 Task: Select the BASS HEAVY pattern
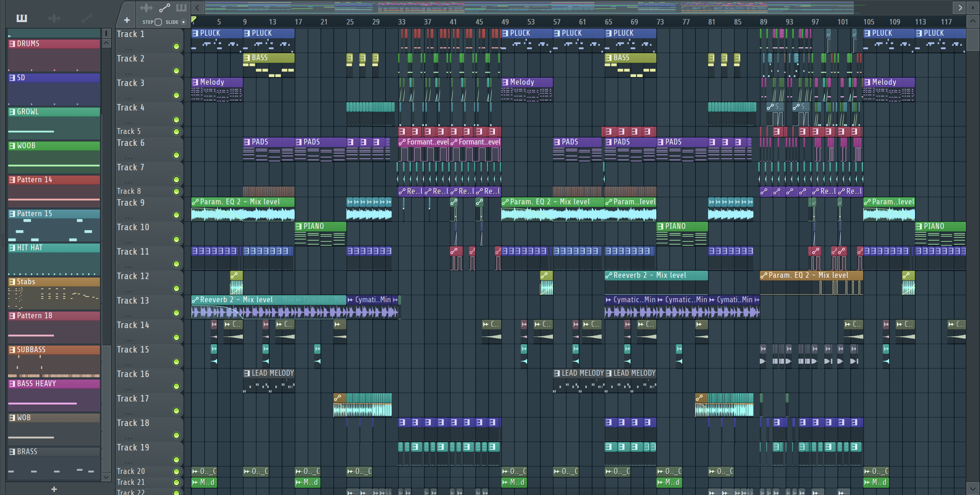click(x=54, y=395)
